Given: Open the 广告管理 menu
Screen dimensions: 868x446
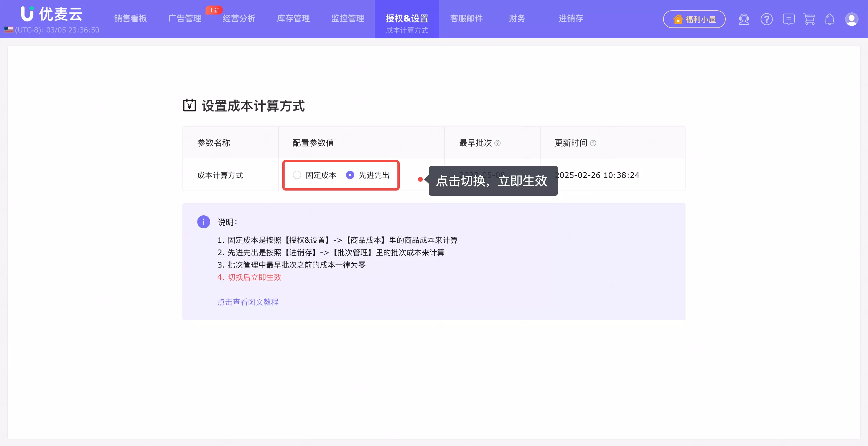Looking at the screenshot, I should click(x=185, y=19).
